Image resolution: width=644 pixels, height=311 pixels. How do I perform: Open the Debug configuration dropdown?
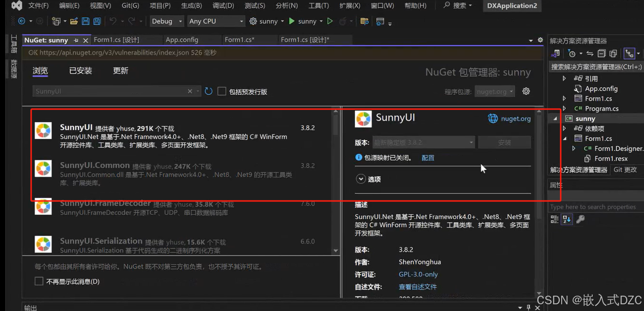167,21
